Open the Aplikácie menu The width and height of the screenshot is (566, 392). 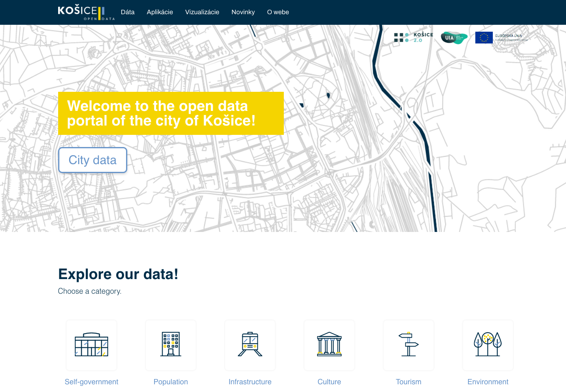[160, 12]
